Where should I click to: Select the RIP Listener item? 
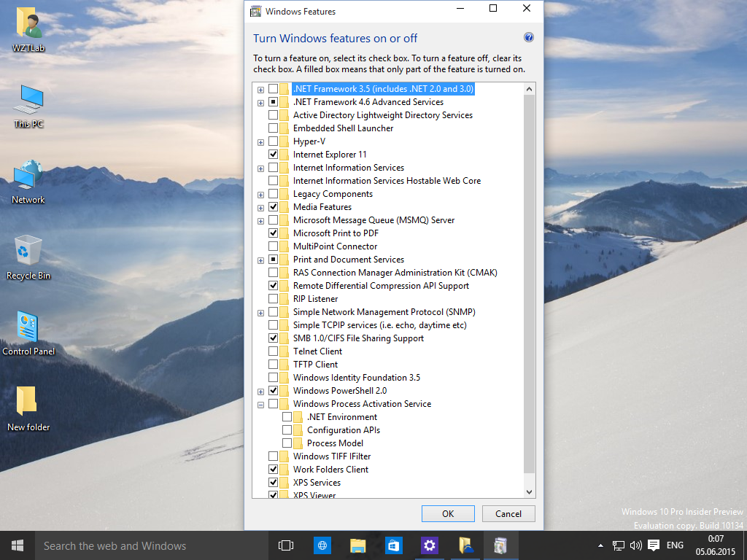tap(315, 298)
